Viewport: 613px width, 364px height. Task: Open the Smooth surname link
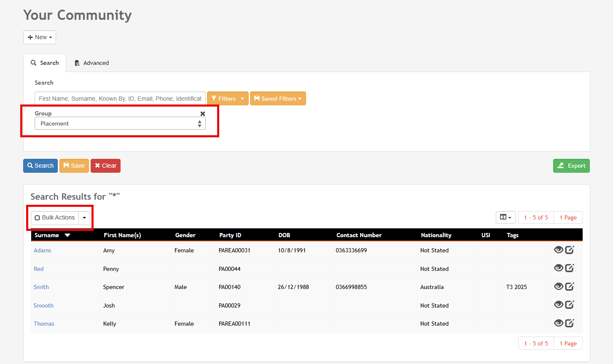click(x=43, y=305)
